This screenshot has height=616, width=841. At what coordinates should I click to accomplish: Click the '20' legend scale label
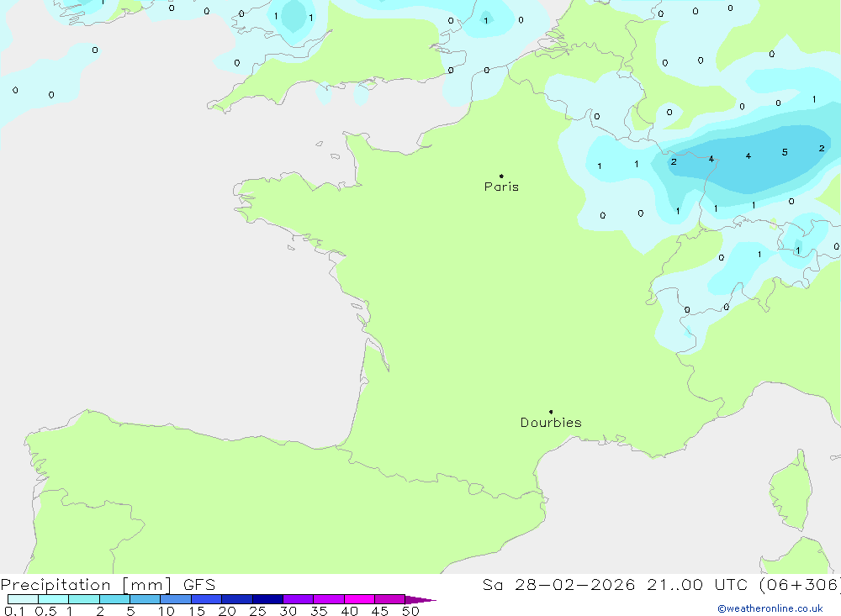[227, 611]
